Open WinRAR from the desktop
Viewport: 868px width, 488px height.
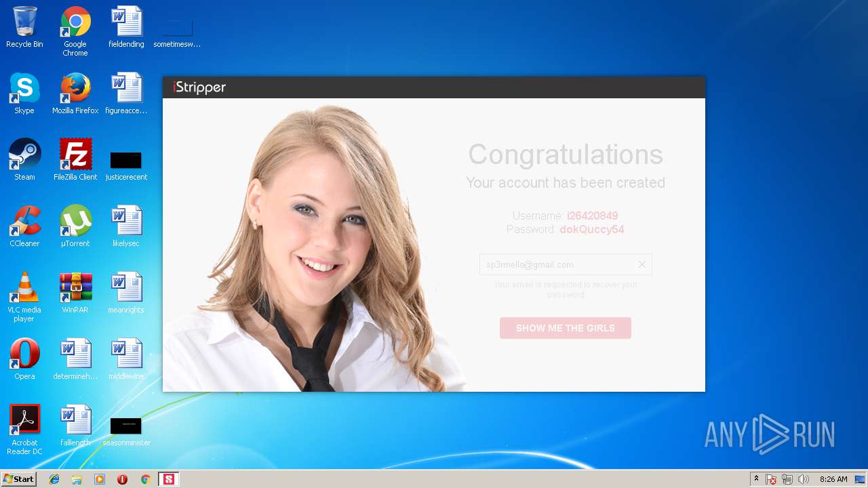click(75, 293)
